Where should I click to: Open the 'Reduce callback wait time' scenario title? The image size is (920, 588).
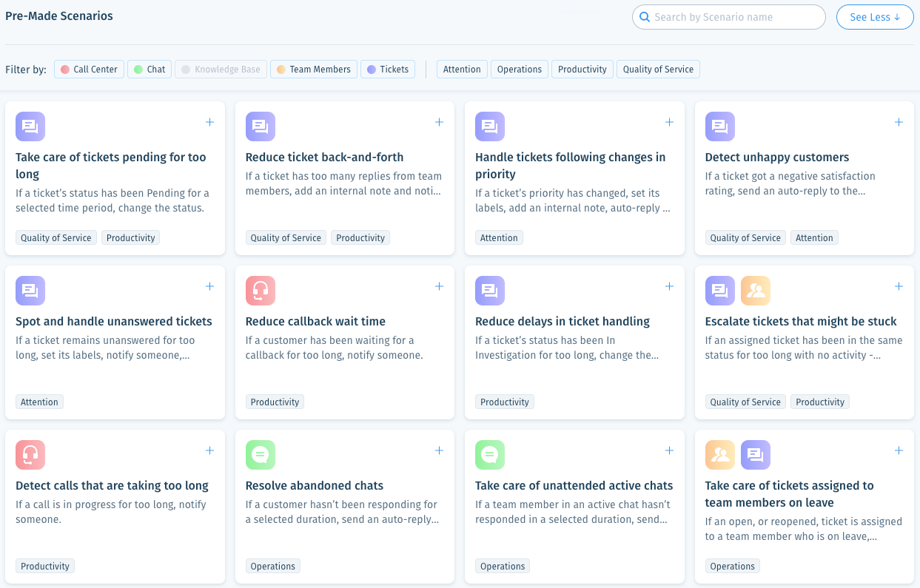point(315,322)
